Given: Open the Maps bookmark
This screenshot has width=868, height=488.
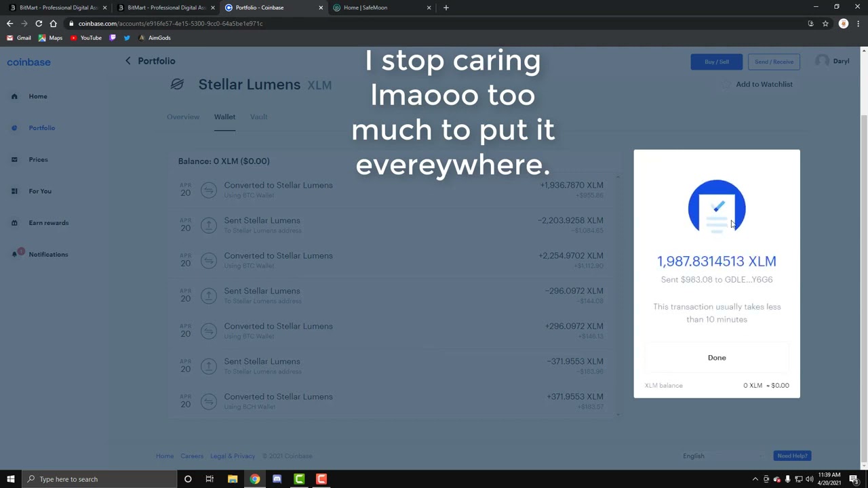Looking at the screenshot, I should (x=50, y=38).
